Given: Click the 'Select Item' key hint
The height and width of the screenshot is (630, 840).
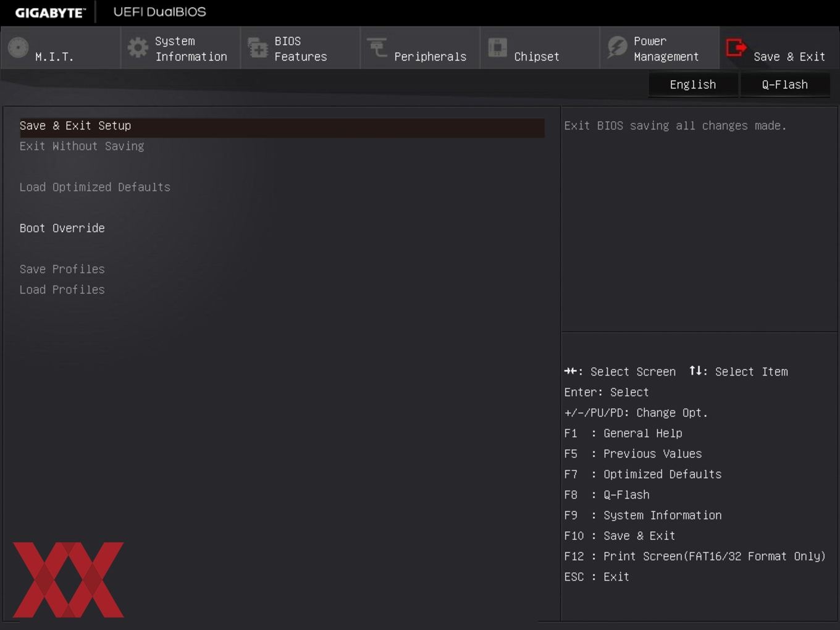Looking at the screenshot, I should (x=739, y=372).
